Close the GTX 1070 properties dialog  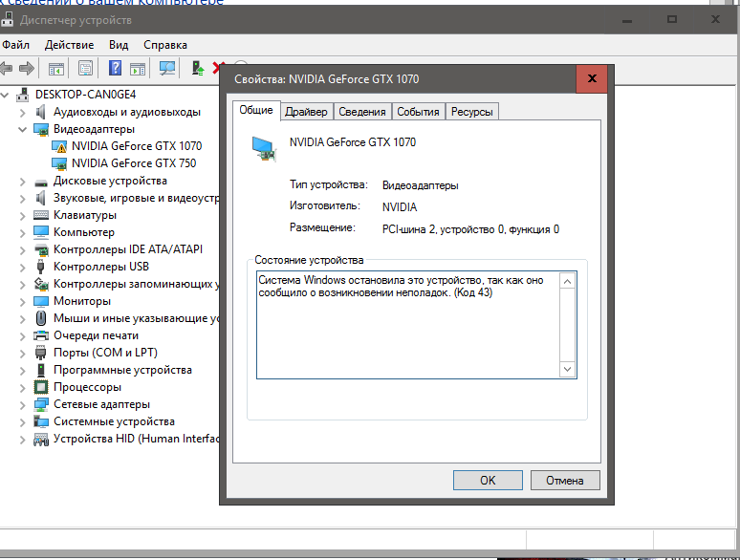[x=592, y=78]
